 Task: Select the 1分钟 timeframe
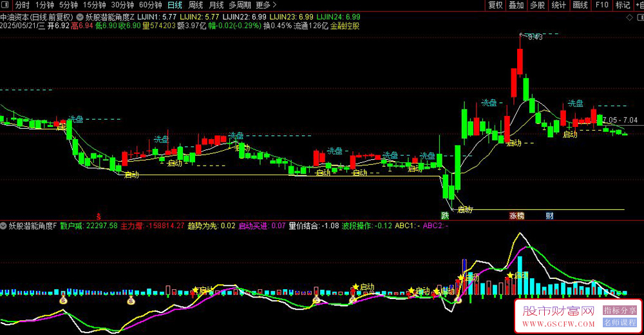tap(44, 5)
